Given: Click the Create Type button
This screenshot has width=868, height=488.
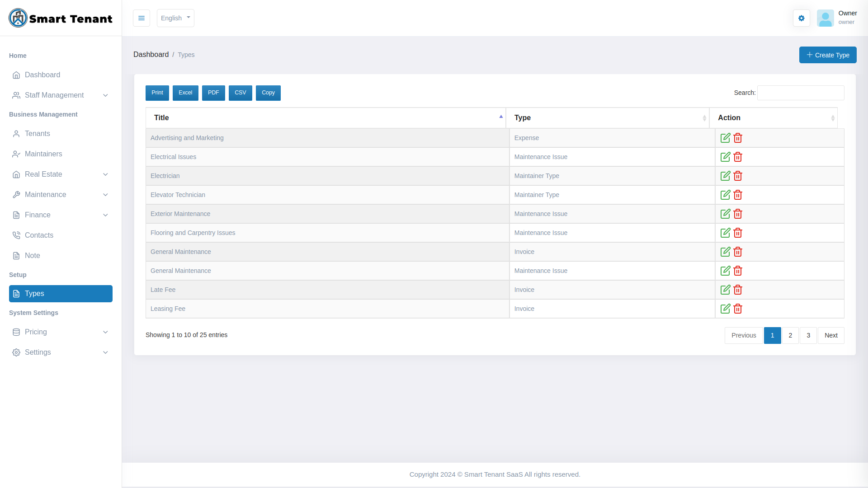Looking at the screenshot, I should click(x=828, y=55).
